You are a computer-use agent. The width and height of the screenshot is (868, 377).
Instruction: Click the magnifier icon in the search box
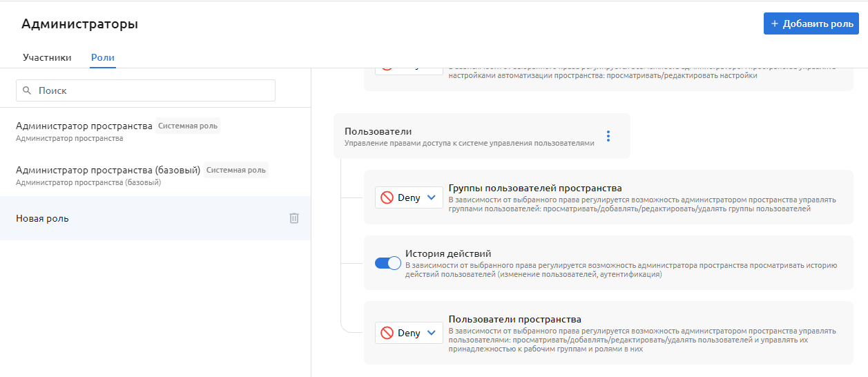[x=28, y=90]
